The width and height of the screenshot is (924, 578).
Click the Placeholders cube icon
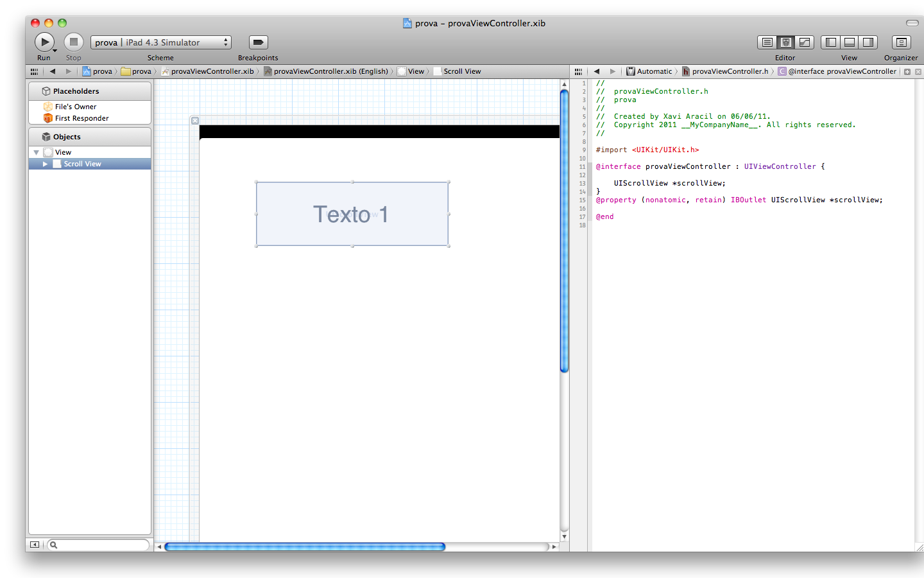(46, 91)
